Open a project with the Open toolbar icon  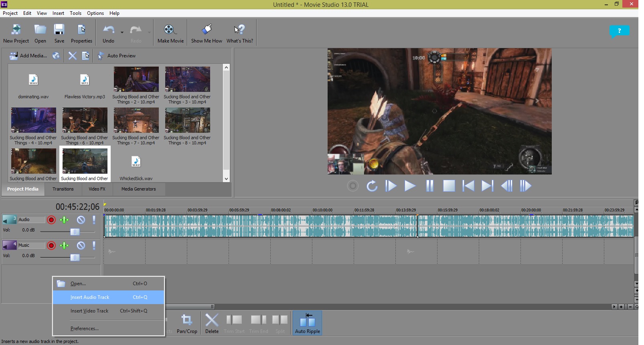coord(40,33)
